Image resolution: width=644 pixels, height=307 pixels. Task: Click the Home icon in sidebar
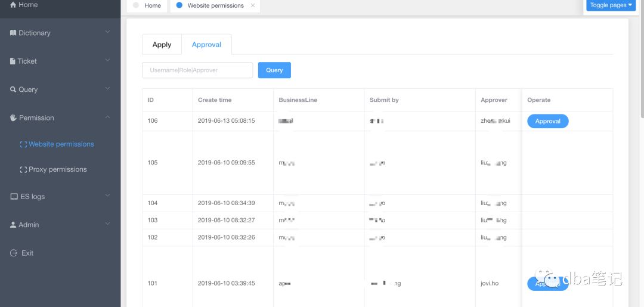pyautogui.click(x=13, y=5)
